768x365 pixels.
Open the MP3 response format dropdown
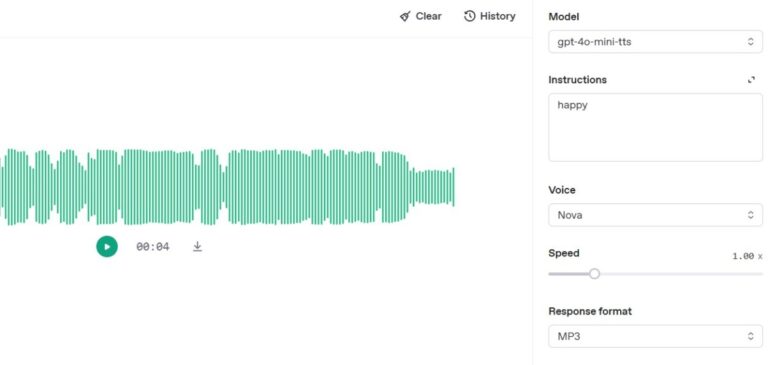(x=655, y=336)
